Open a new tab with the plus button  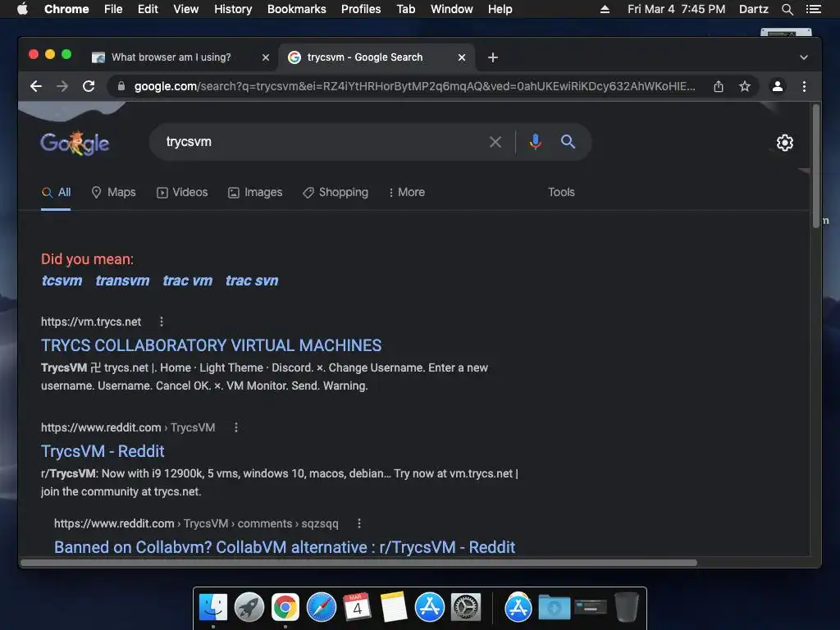tap(493, 57)
